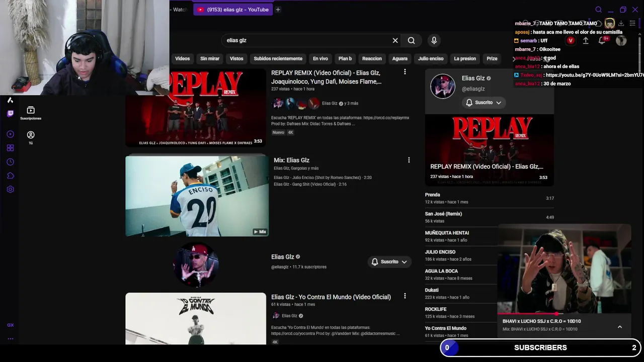644x362 pixels.
Task: Select the La presion filter chip
Action: 465,59
